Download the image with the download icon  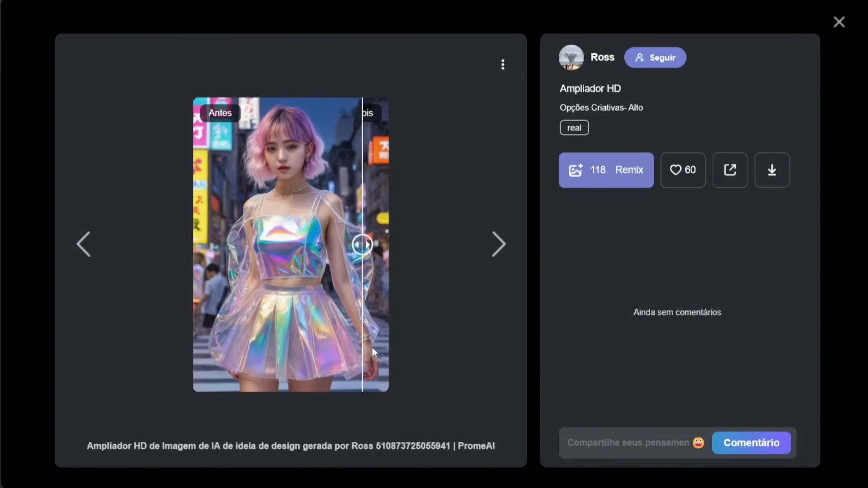pos(772,170)
